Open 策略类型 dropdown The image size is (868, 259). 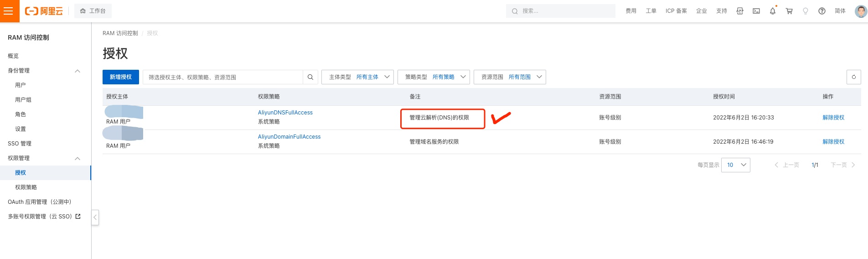(x=434, y=77)
